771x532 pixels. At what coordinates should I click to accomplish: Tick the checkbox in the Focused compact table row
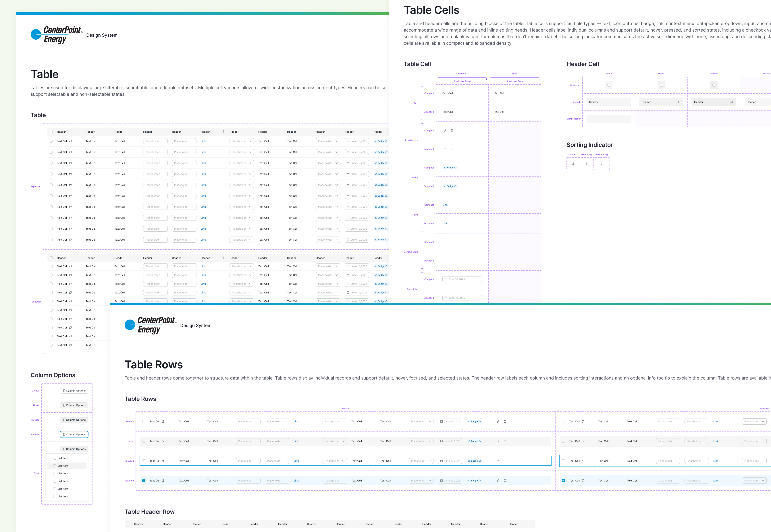pos(144,461)
